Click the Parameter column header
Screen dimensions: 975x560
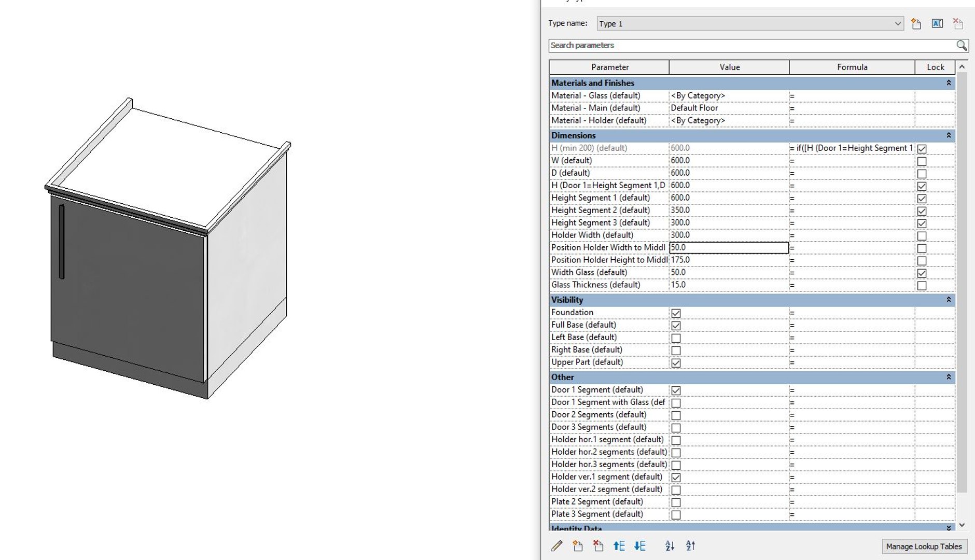click(x=609, y=67)
